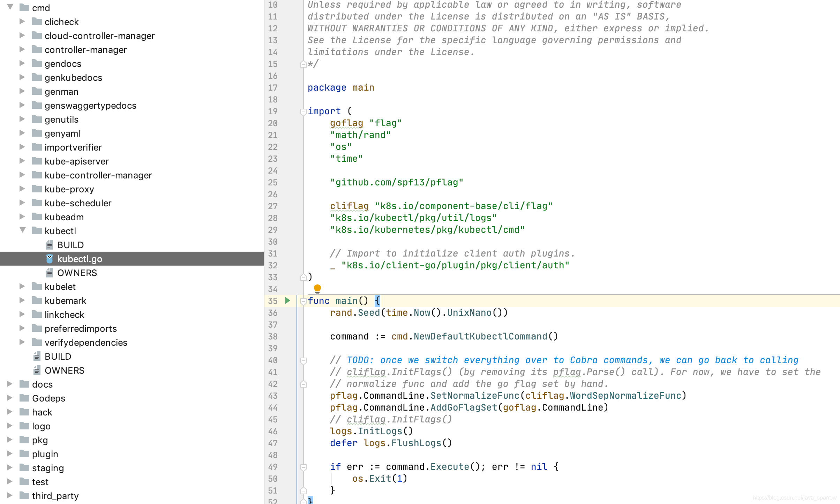This screenshot has height=504, width=840.
Task: Click OWNERS file icon under kubectl
Action: (x=50, y=273)
